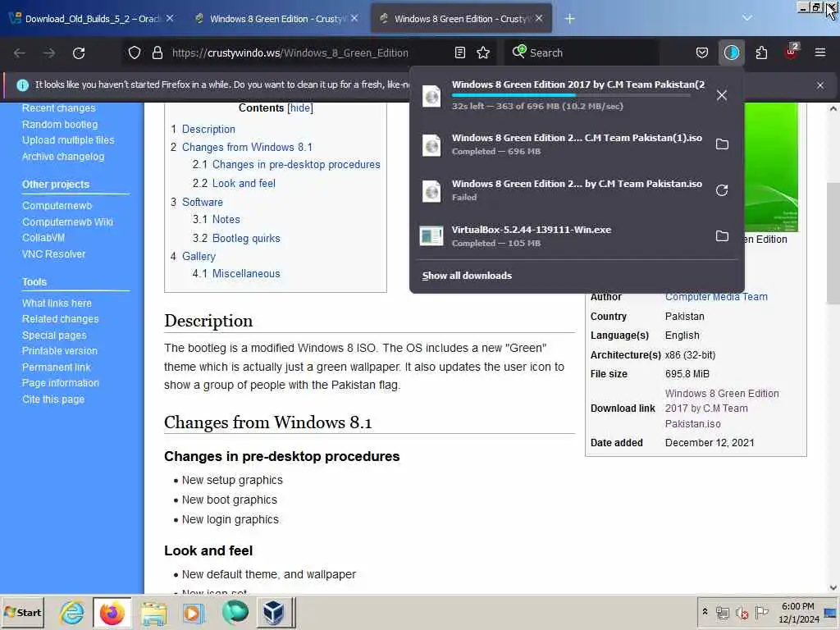Viewport: 840px width, 630px height.
Task: Open the Firefox hamburger application menu
Action: [819, 52]
